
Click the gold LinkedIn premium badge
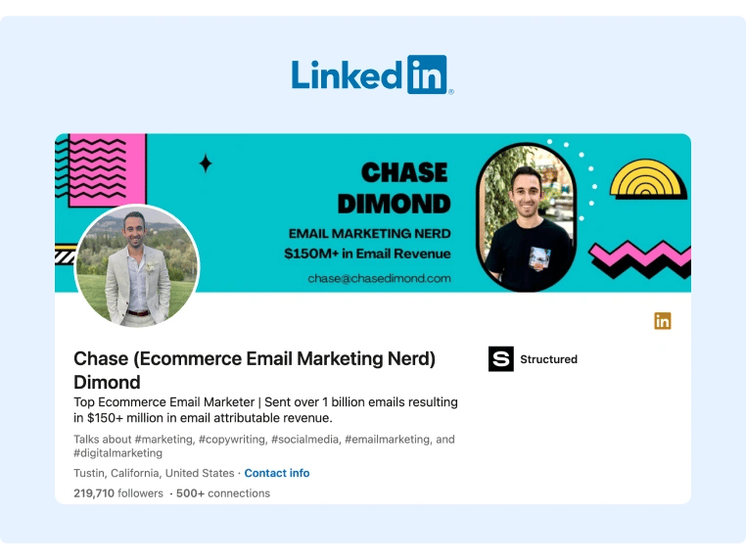(663, 321)
